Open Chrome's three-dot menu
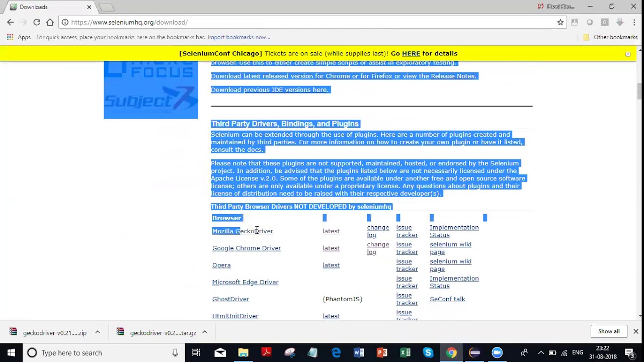 point(634,22)
